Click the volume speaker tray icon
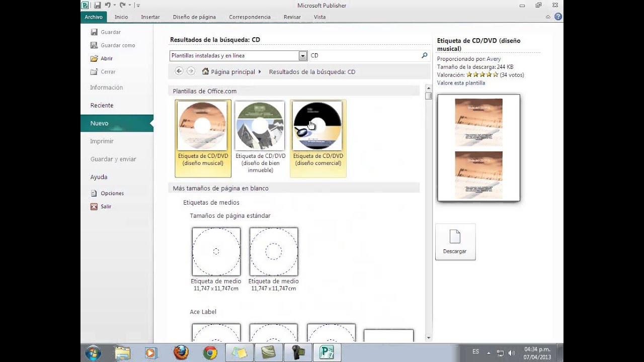This screenshot has height=362, width=644. (512, 353)
